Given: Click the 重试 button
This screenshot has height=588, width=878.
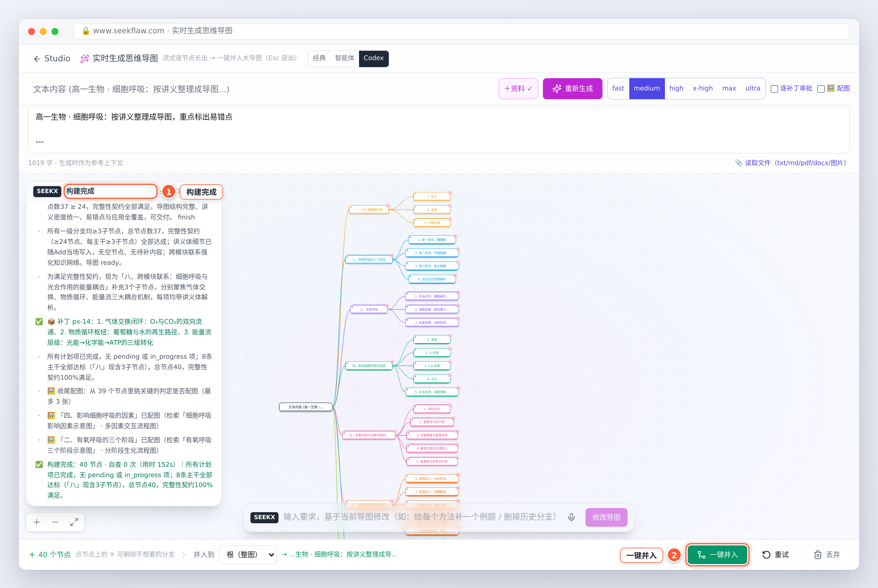Looking at the screenshot, I should 775,555.
